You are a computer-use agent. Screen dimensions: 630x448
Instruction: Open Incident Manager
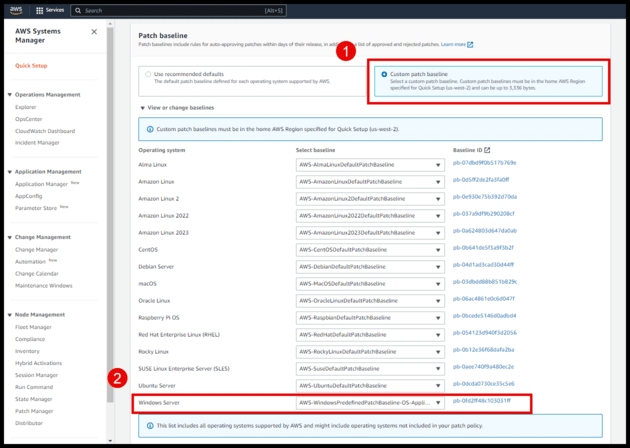point(37,143)
